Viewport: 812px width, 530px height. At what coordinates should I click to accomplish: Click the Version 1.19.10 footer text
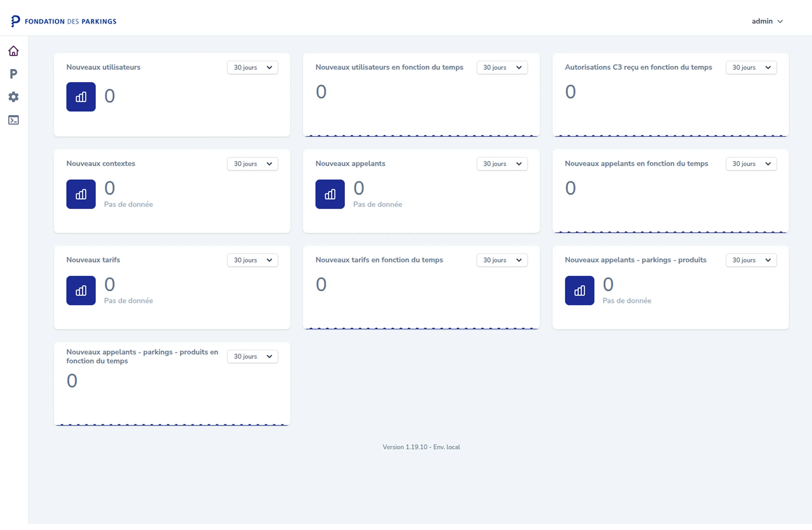coord(421,447)
